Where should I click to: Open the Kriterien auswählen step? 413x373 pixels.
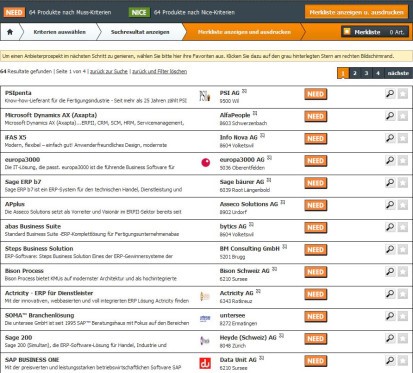pyautogui.click(x=60, y=32)
